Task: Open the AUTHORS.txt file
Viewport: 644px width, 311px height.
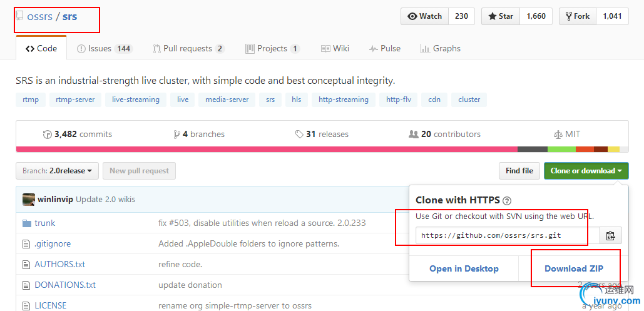Action: click(x=59, y=264)
